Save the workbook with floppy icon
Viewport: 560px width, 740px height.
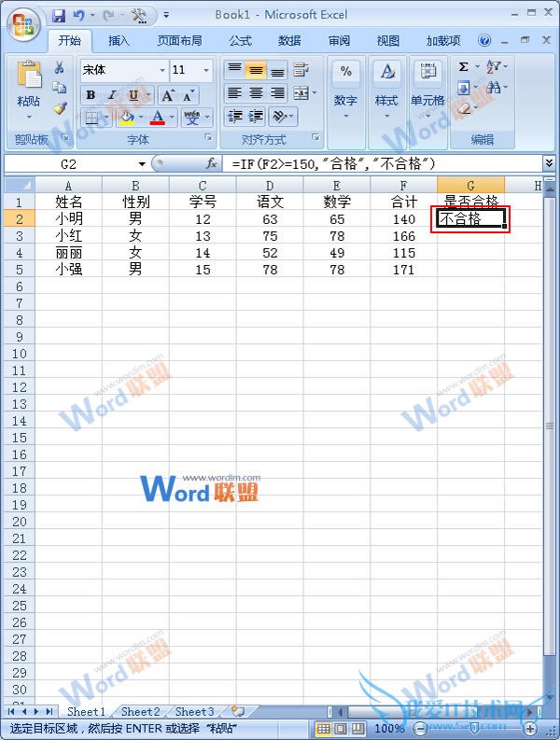[x=59, y=16]
